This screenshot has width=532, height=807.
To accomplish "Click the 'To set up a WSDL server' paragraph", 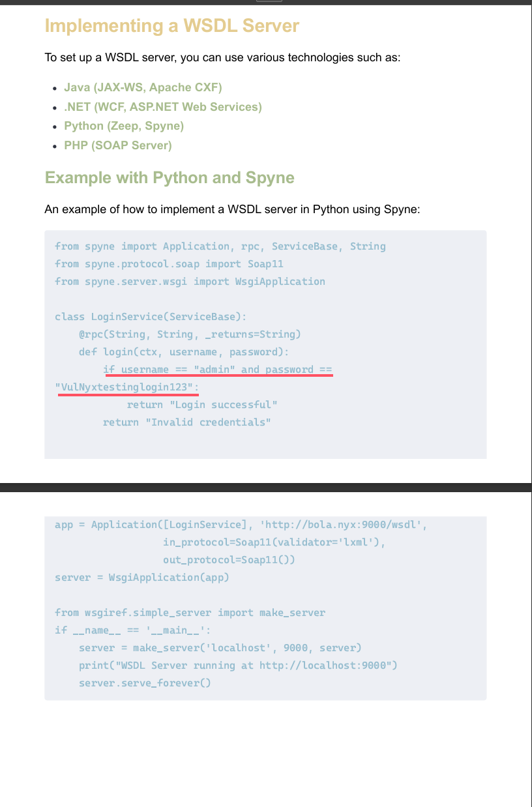I will tap(222, 57).
